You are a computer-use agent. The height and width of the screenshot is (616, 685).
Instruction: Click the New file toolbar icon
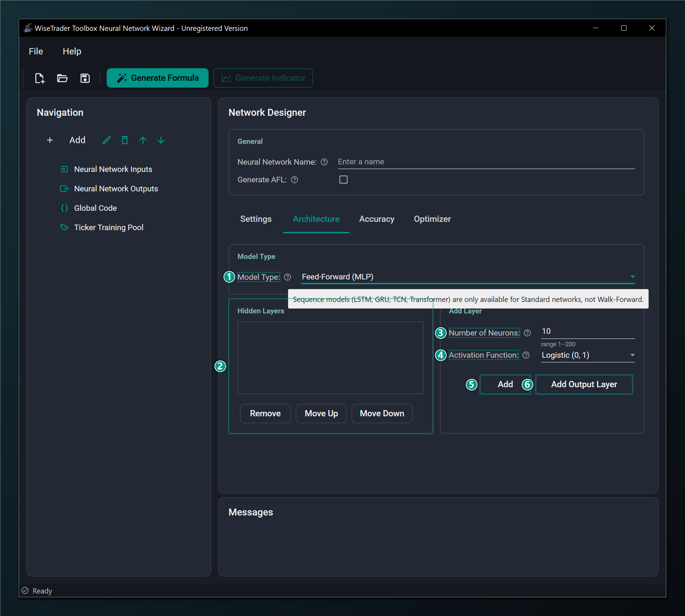tap(40, 78)
